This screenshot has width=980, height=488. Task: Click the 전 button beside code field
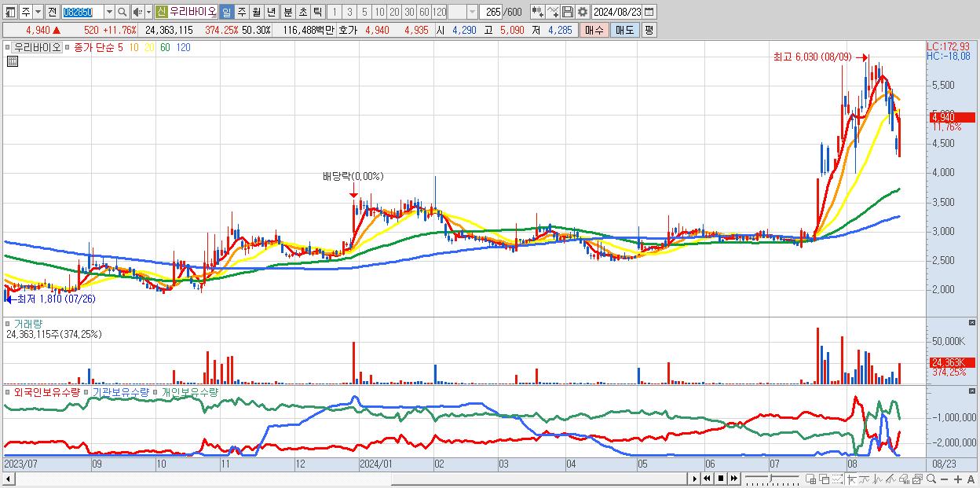[x=52, y=12]
